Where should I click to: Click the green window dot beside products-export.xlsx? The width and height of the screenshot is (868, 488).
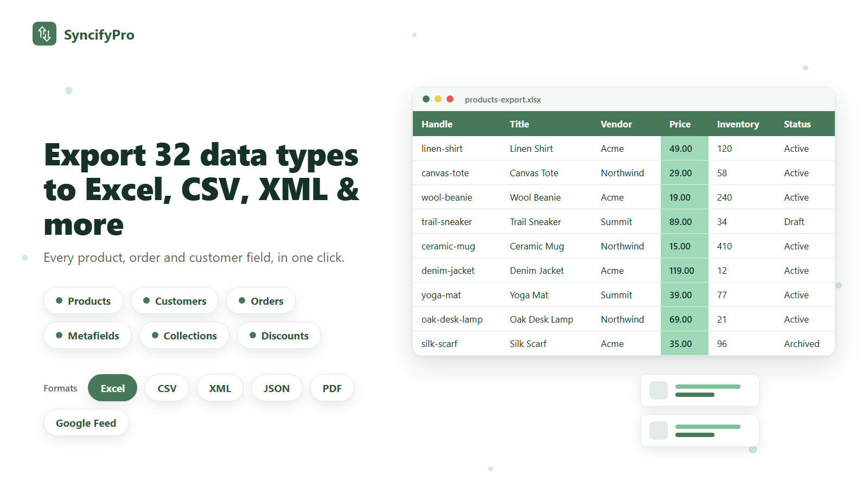click(426, 99)
